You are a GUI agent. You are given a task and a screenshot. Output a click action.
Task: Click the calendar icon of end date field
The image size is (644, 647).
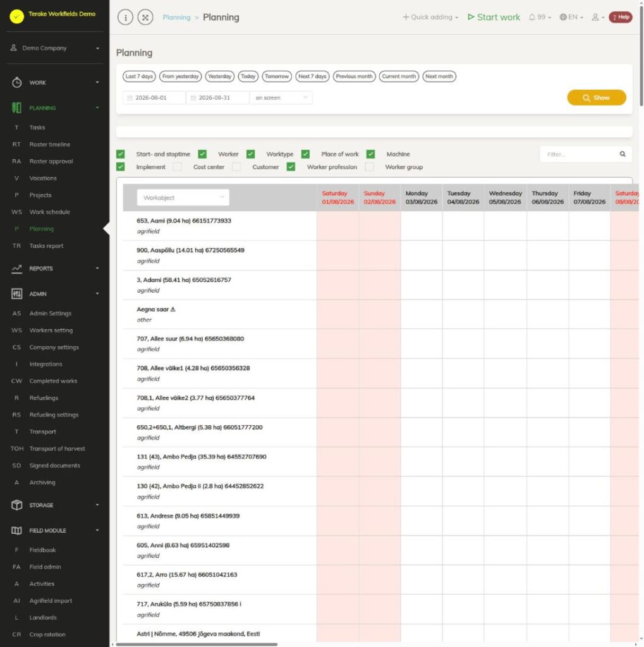pos(193,98)
